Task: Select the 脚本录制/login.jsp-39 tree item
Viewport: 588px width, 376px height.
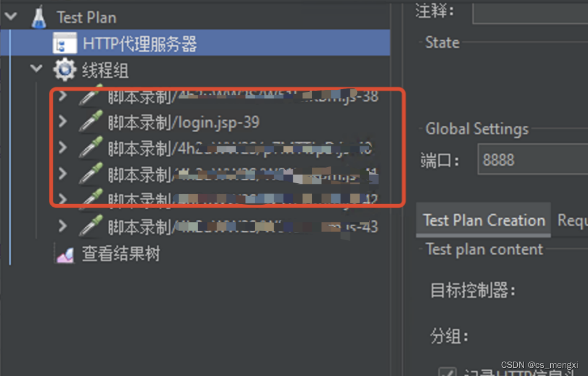Action: [x=184, y=122]
